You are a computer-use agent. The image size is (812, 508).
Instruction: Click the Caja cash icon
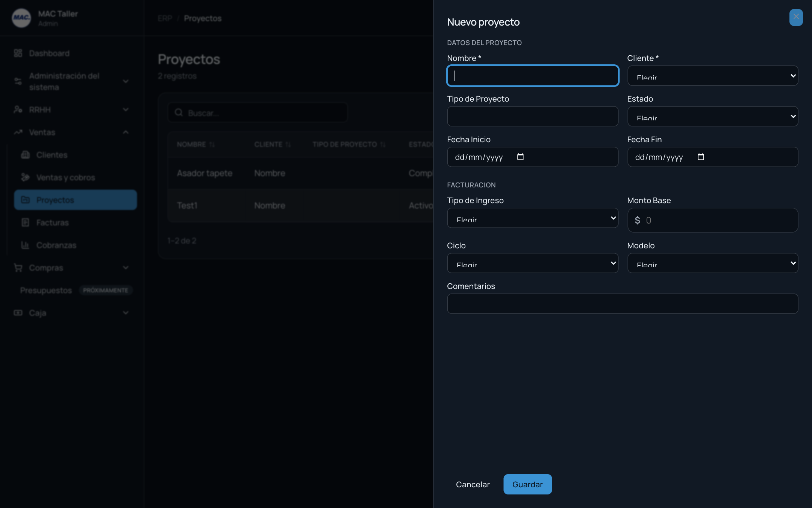click(18, 313)
